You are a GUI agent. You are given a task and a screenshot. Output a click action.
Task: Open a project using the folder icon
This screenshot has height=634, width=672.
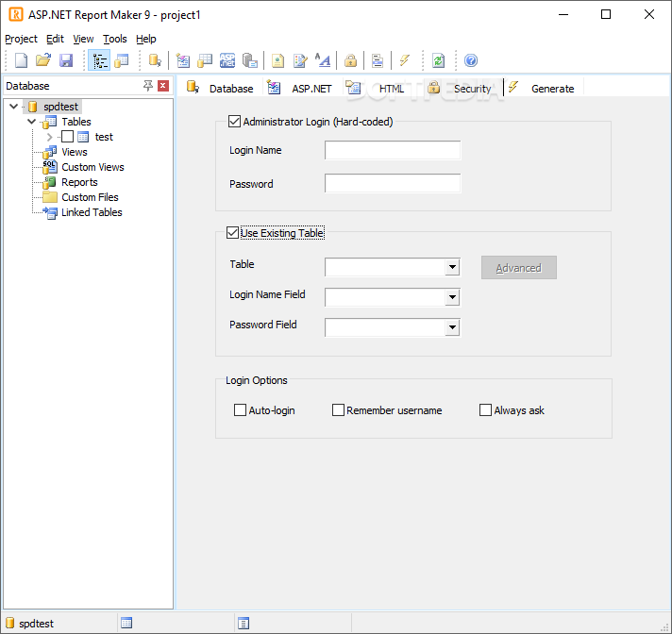pyautogui.click(x=43, y=60)
